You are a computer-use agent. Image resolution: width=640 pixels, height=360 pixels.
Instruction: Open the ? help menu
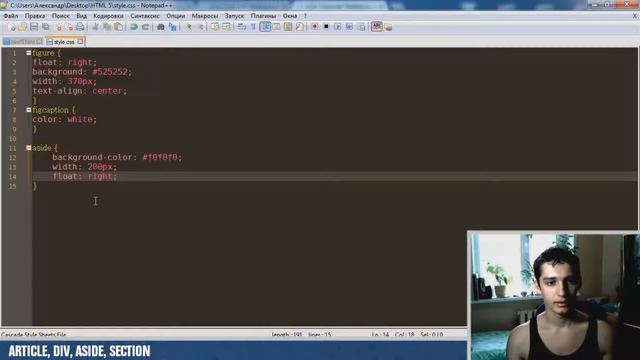305,16
